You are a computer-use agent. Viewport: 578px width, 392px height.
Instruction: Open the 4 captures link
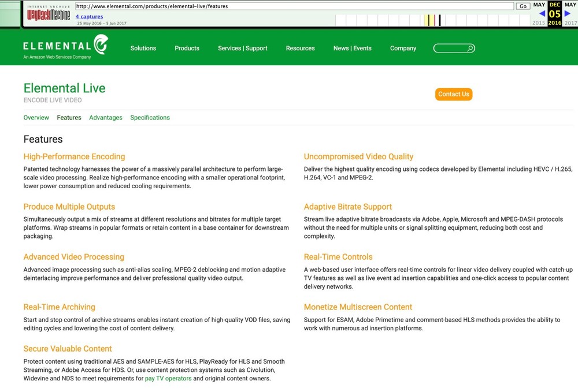point(89,17)
